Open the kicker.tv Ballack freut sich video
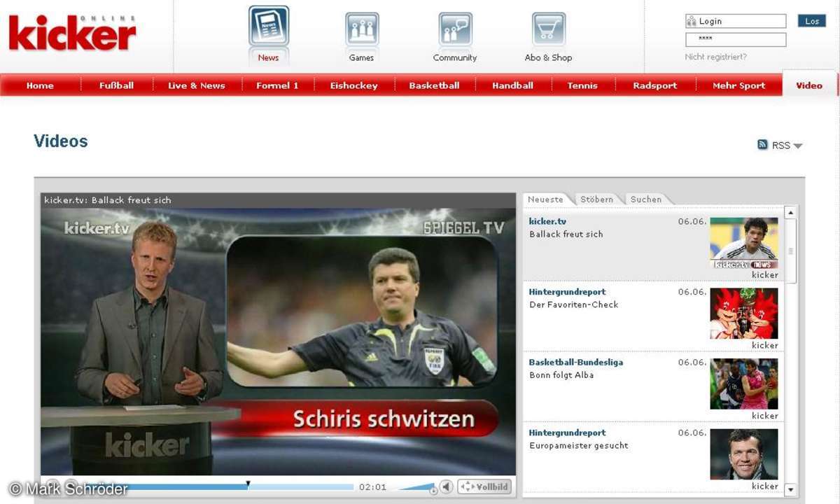 pyautogui.click(x=652, y=246)
